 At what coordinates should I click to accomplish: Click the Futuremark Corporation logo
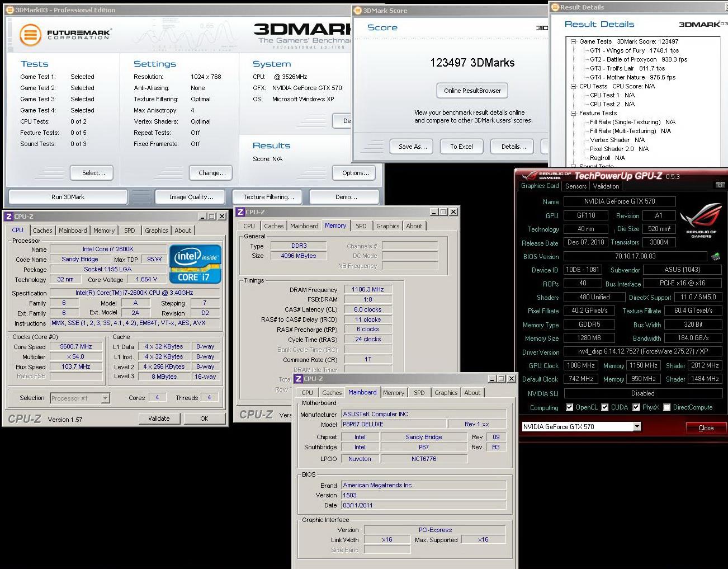click(x=65, y=35)
